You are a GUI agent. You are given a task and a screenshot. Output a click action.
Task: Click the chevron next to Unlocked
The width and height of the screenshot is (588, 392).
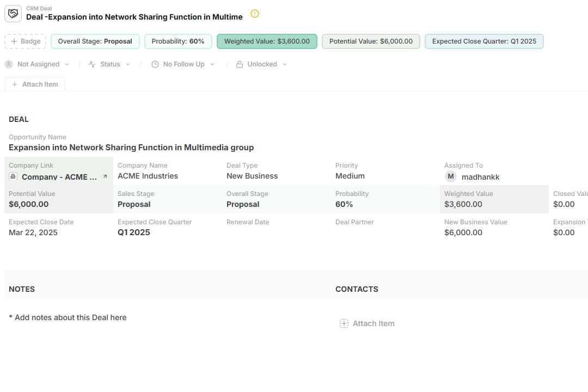click(x=285, y=64)
